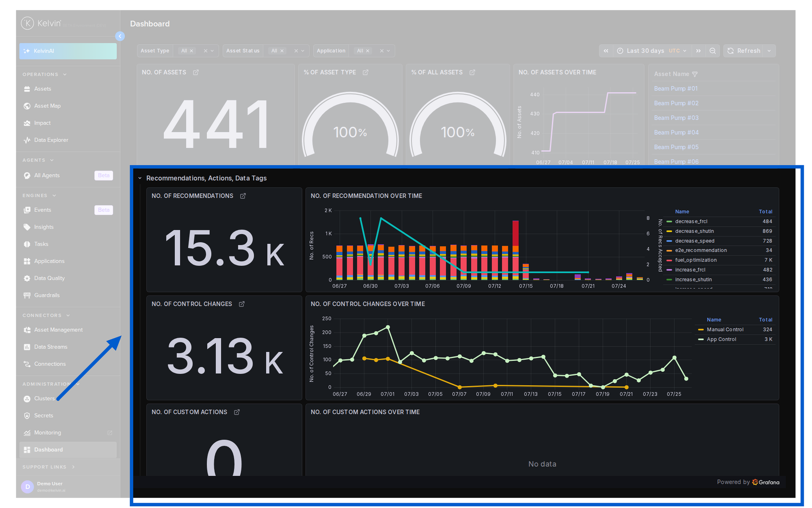Click the external link icon beside No. of Assets

point(196,72)
